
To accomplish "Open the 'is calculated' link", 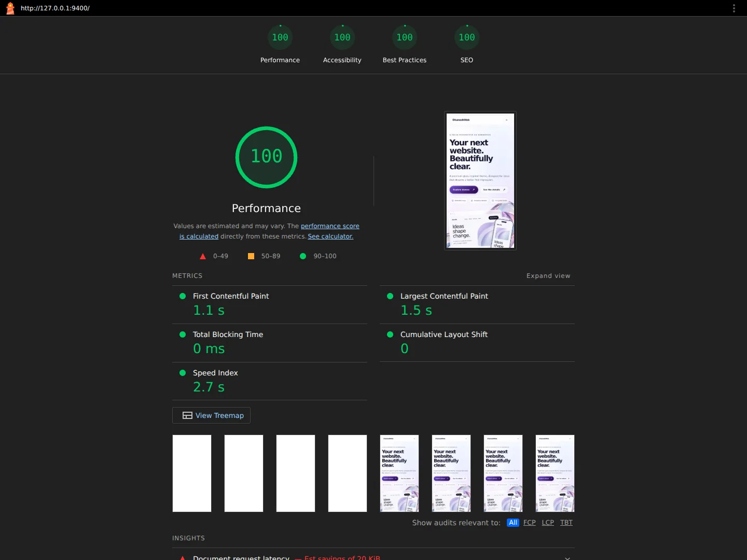I will [199, 236].
